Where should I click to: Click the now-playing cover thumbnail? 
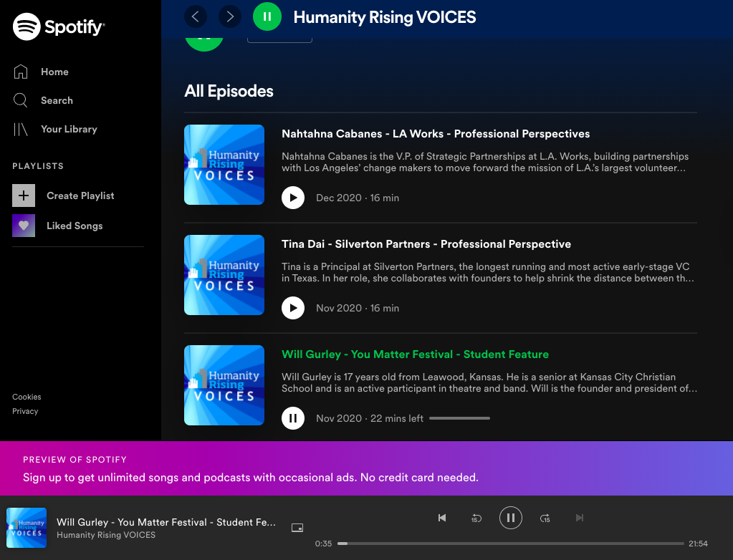(27, 527)
